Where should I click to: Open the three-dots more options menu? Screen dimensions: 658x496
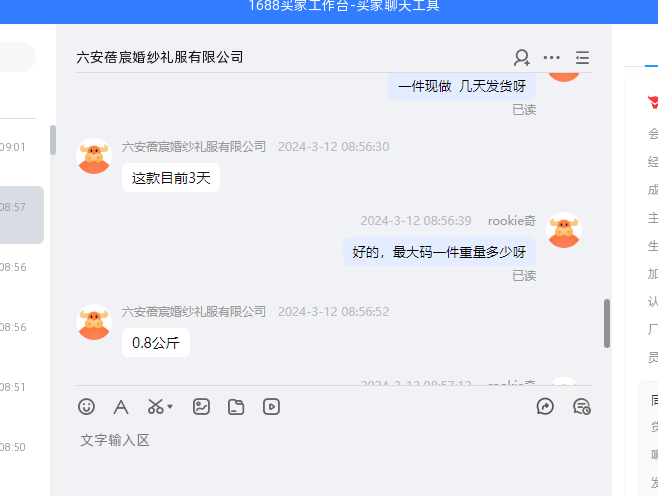[x=551, y=57]
